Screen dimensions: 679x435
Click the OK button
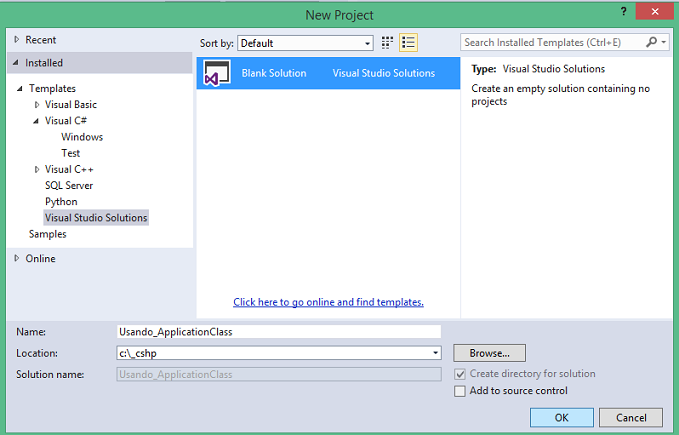562,418
